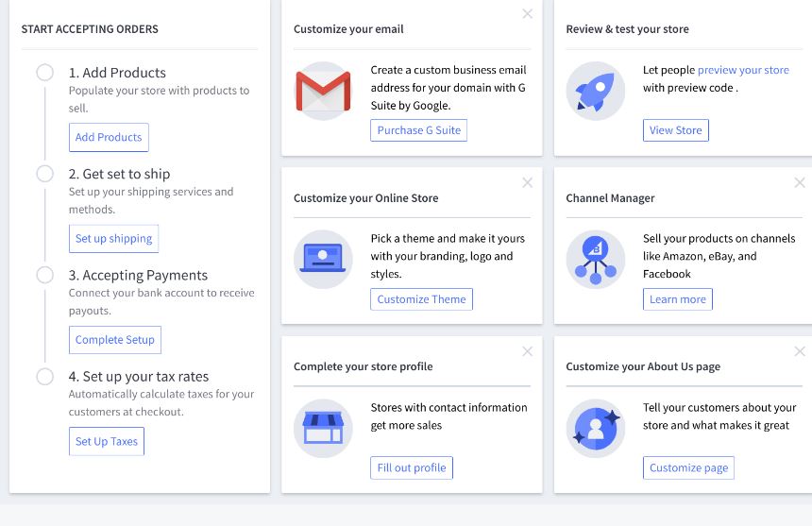Open Customize Theme

click(421, 299)
